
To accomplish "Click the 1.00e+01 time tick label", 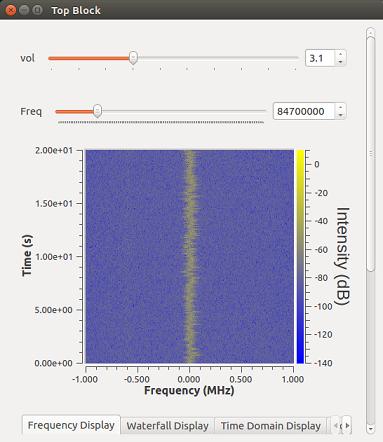I will (54, 257).
